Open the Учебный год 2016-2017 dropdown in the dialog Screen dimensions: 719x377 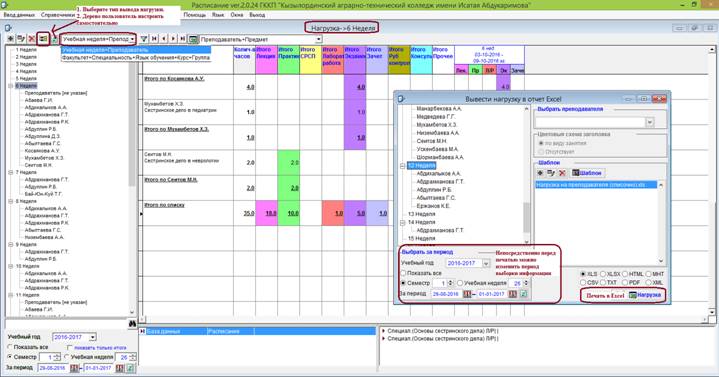(486, 263)
